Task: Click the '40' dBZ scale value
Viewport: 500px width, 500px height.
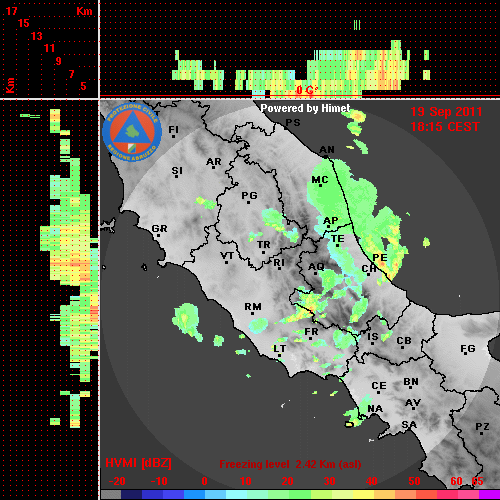Action: pos(371,481)
